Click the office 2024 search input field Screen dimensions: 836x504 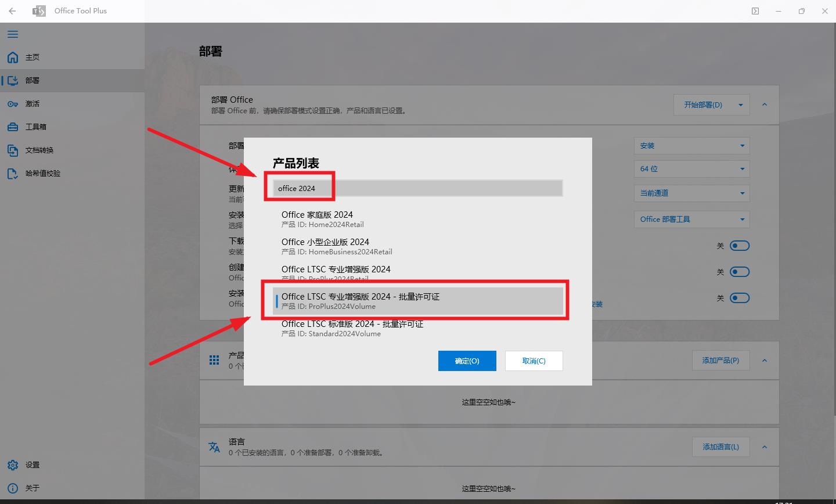pos(413,188)
